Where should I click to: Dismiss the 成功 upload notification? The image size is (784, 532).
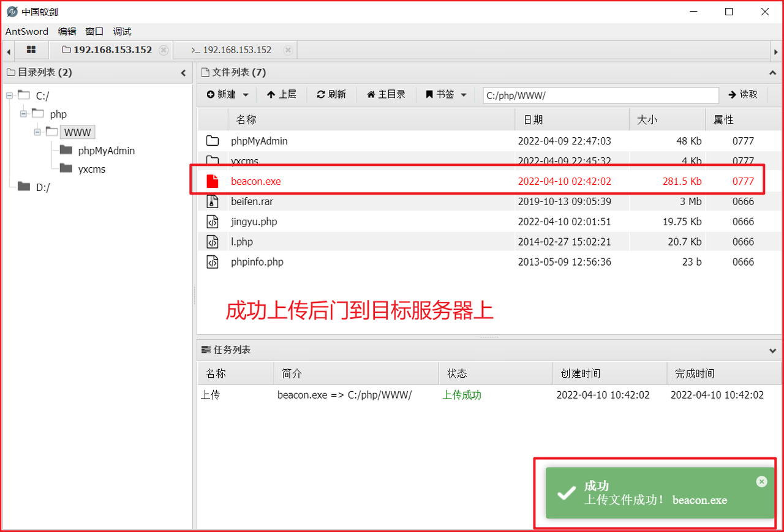761,481
